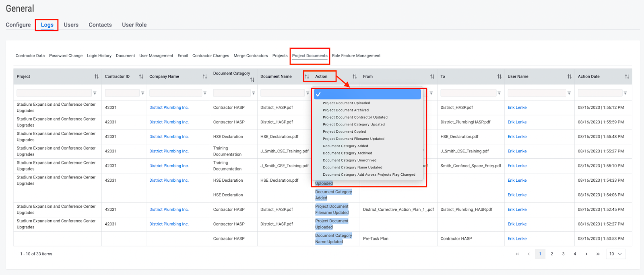Image resolution: width=644 pixels, height=275 pixels.
Task: Go to page 3 of the logs
Action: point(563,254)
